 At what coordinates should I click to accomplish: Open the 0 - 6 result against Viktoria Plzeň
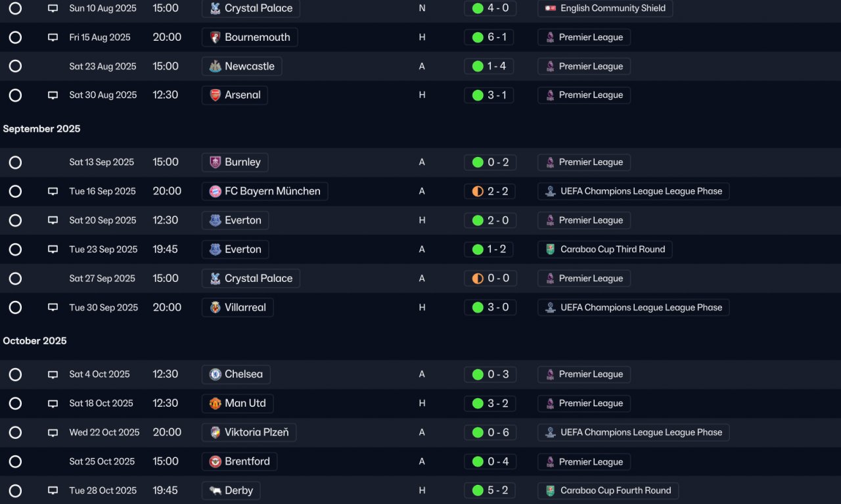pyautogui.click(x=489, y=432)
